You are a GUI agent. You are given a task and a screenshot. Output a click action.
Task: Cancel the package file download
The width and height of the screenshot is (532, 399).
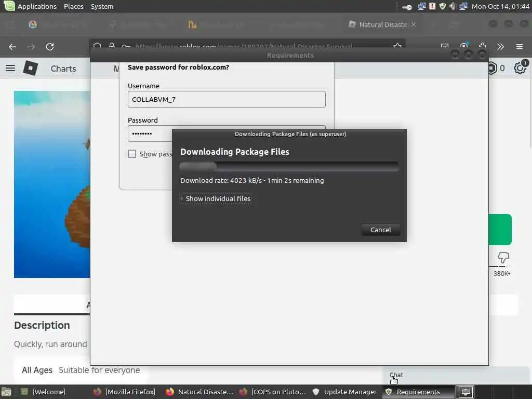380,230
